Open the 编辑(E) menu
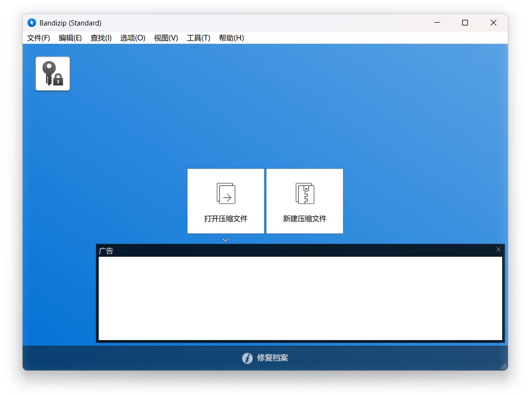The image size is (532, 395). (x=70, y=38)
